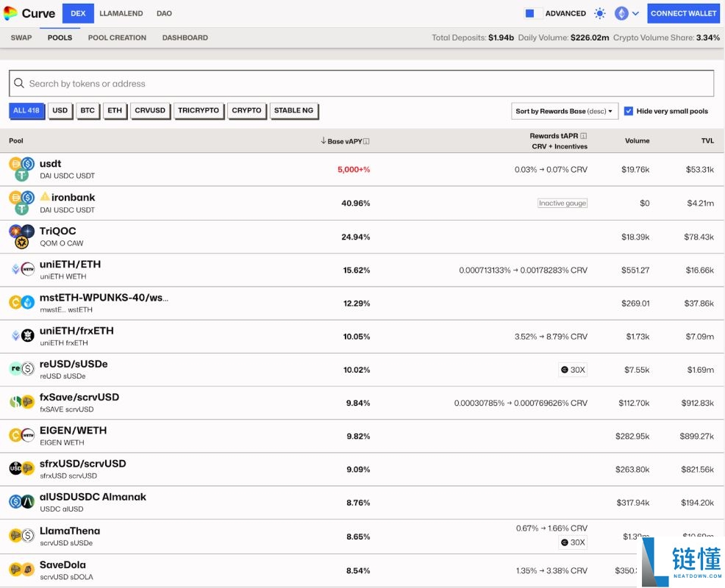Click the Rewards tAPR info icon
The width and height of the screenshot is (725, 588).
[584, 136]
